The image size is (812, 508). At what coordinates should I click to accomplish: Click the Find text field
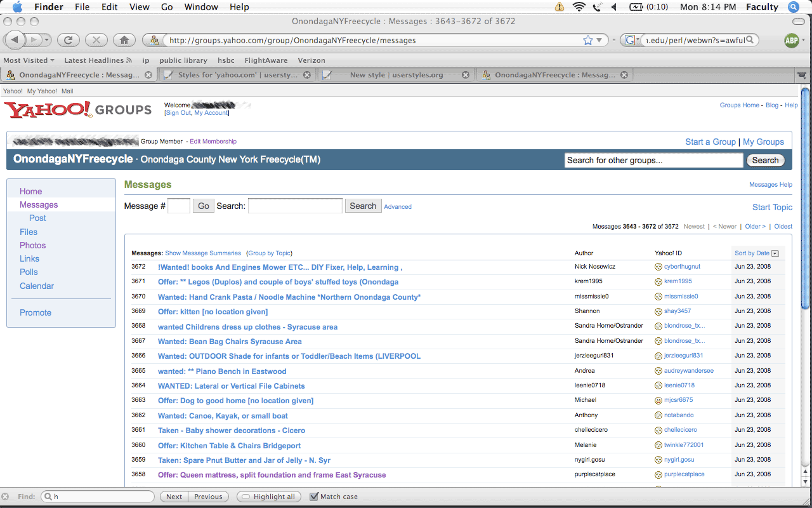98,497
